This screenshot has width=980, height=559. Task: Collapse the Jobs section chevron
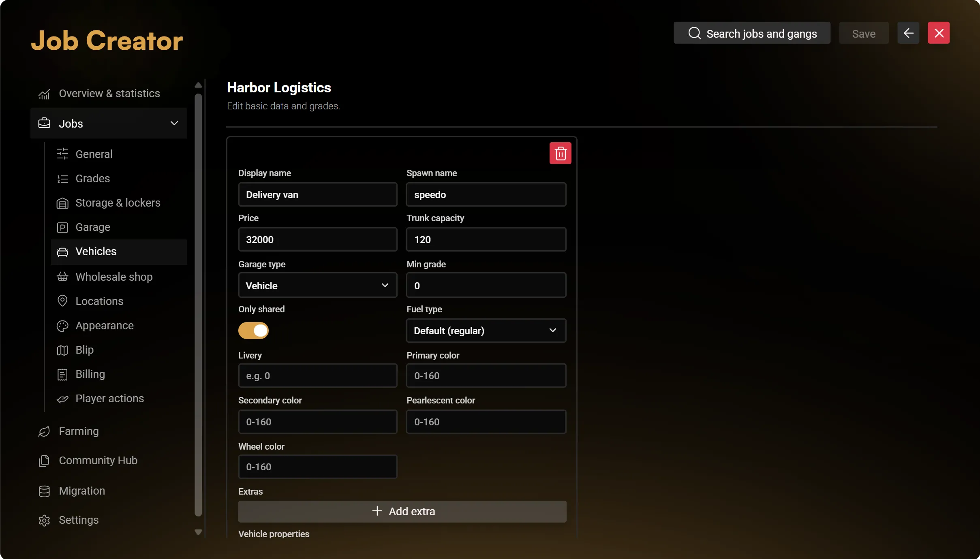174,123
